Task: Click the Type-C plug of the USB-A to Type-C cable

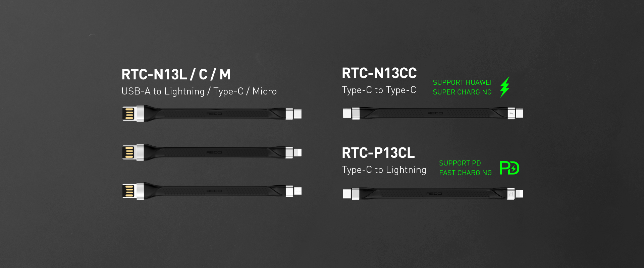Action: 297,114
